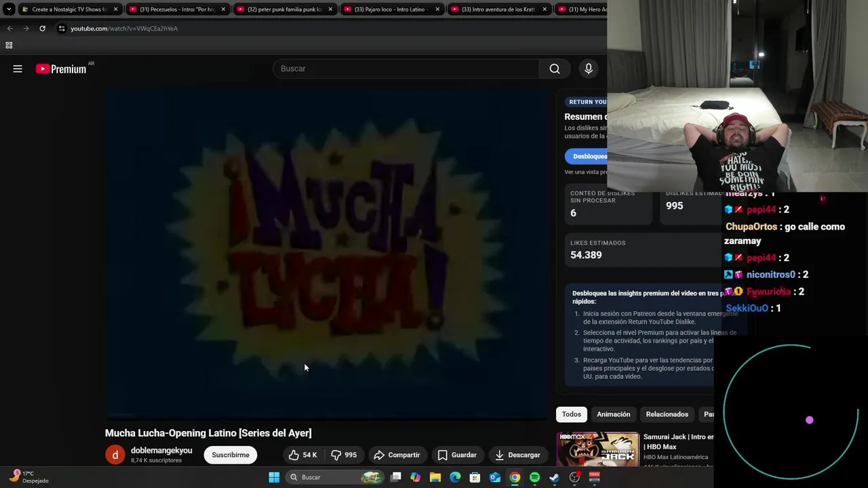The image size is (868, 488).
Task: Open Microsoft Edge from the taskbar
Action: 455,477
